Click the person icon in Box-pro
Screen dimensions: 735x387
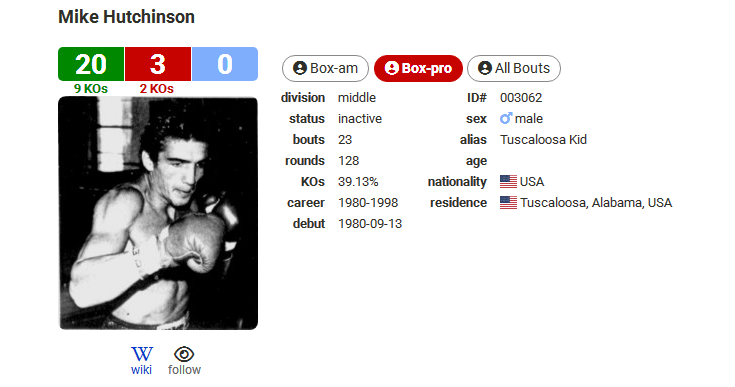[391, 68]
